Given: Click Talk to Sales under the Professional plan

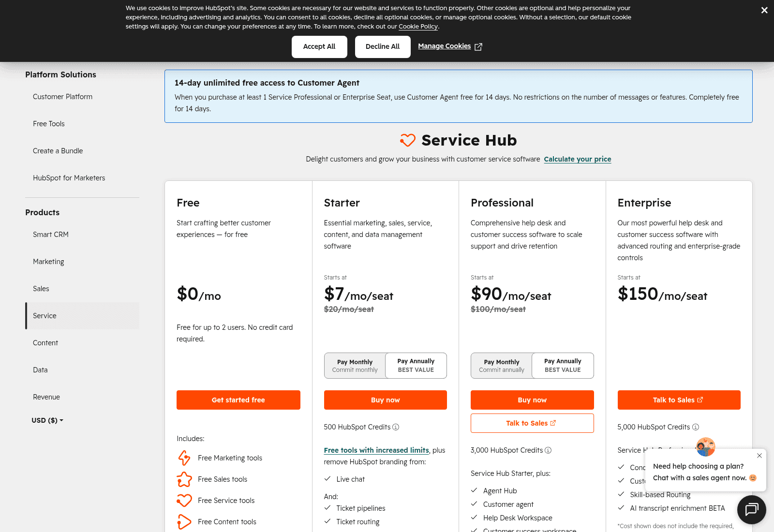Looking at the screenshot, I should coord(532,423).
